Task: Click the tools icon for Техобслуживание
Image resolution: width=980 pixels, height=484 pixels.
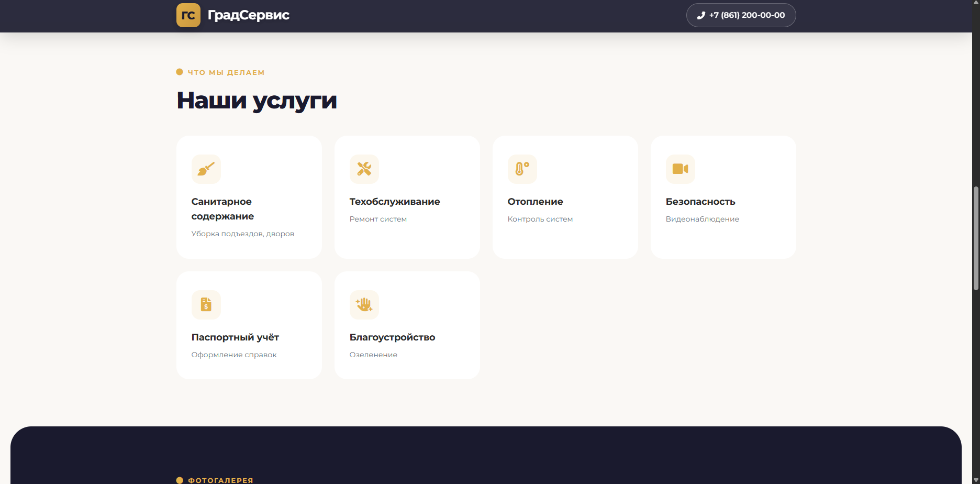Action: (x=364, y=169)
